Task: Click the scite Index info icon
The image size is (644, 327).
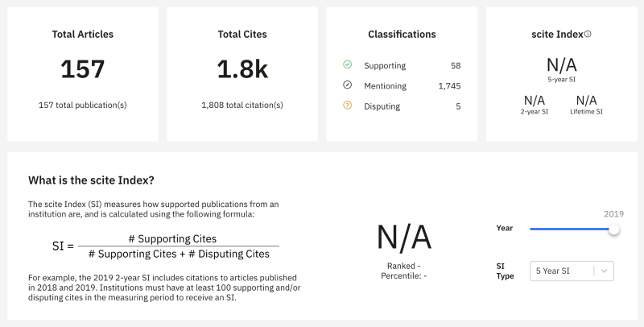Action: [588, 35]
